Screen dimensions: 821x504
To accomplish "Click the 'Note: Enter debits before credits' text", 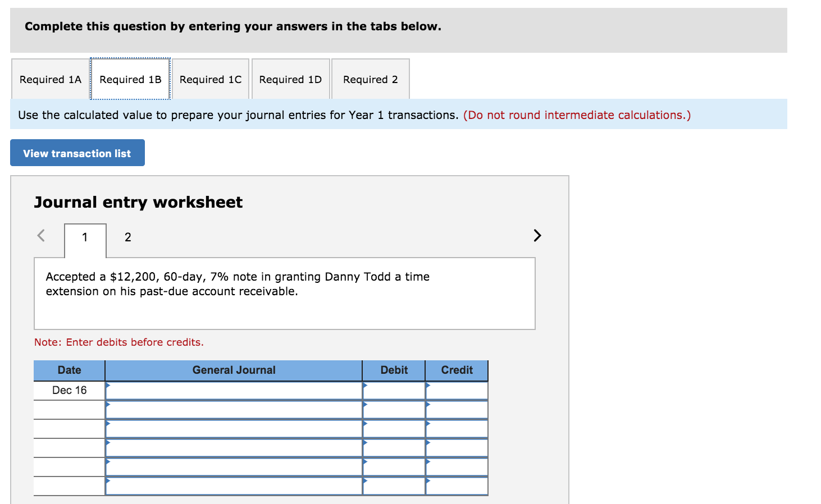I will click(119, 342).
